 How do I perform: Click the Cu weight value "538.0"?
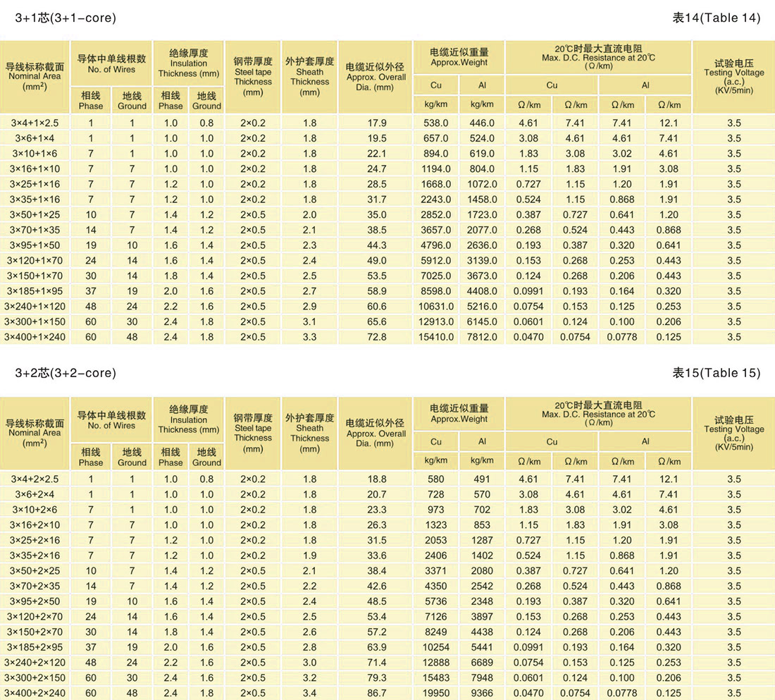(436, 123)
